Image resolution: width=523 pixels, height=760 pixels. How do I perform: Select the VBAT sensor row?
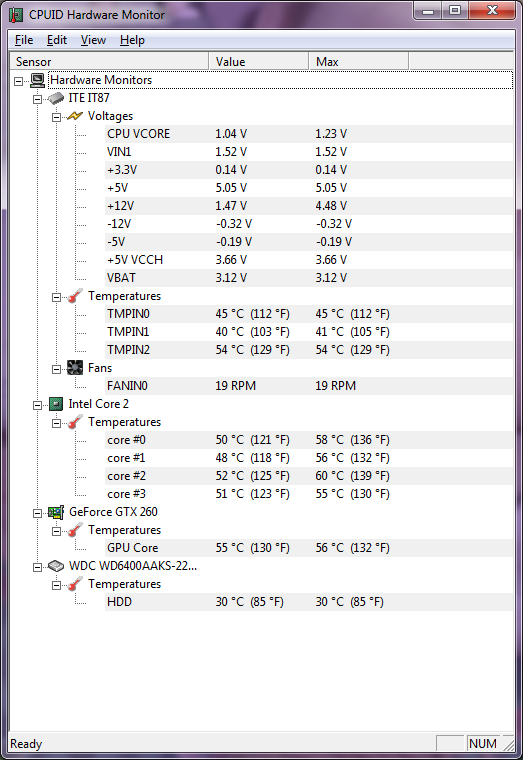coord(309,278)
